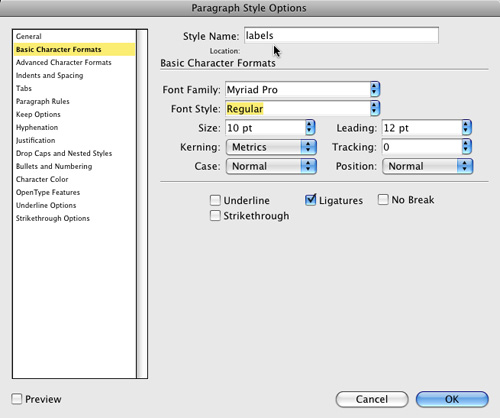Disable the Ligatures checkbox

(x=310, y=200)
